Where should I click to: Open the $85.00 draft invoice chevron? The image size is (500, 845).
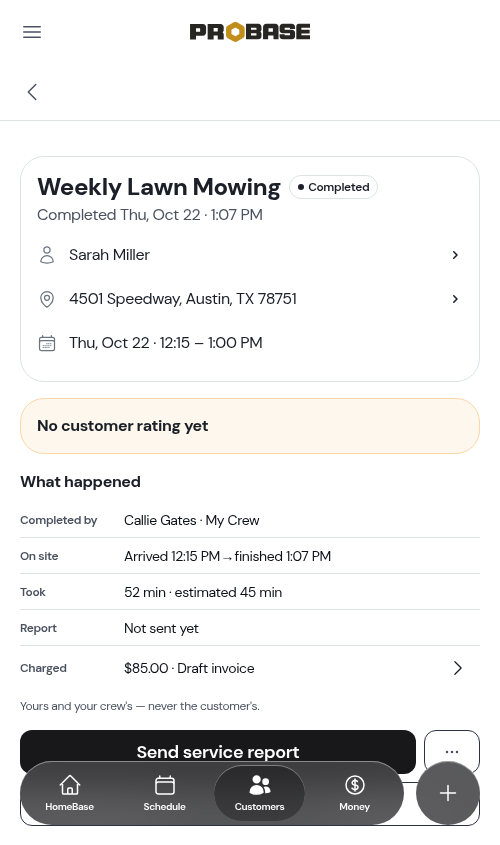tap(457, 668)
